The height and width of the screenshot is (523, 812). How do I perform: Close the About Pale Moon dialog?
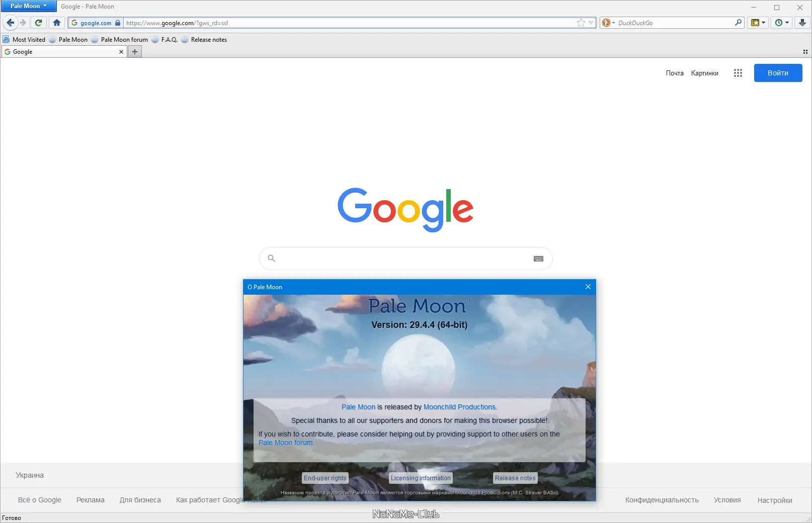point(588,287)
